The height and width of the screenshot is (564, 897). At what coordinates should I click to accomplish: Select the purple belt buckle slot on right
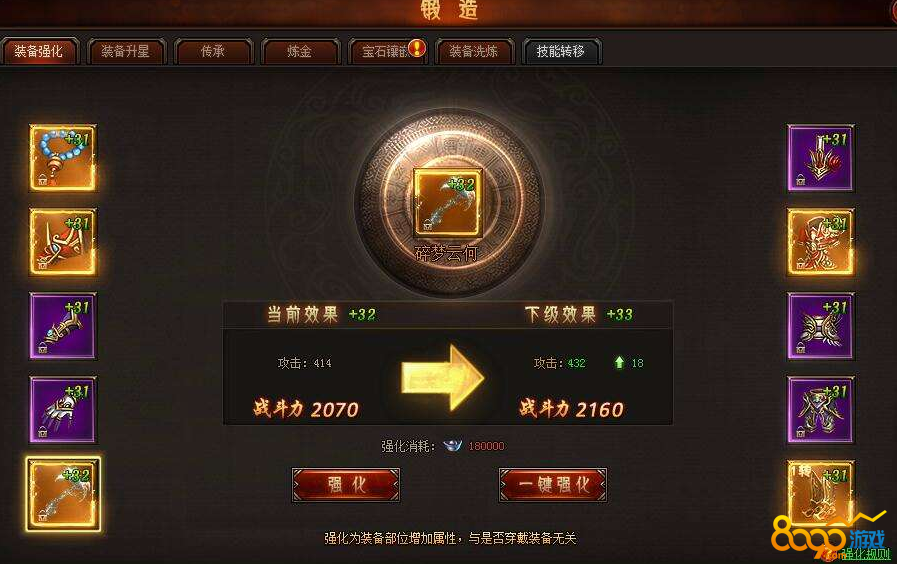pyautogui.click(x=820, y=325)
